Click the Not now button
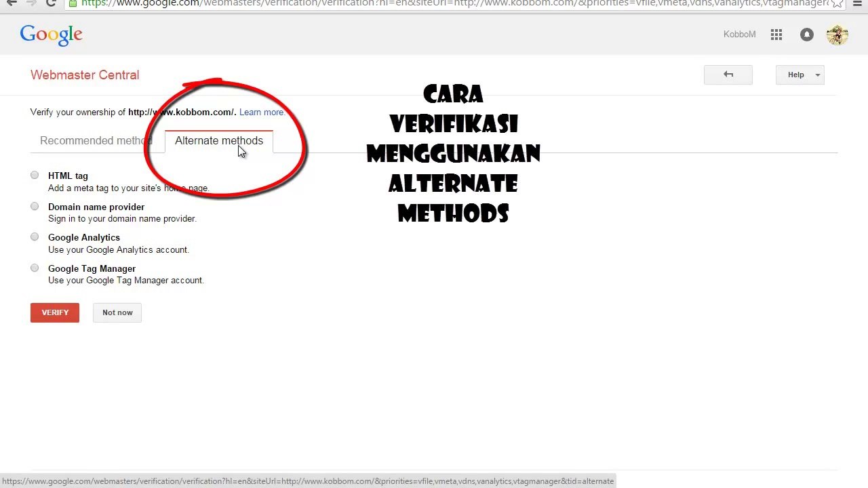This screenshot has width=868, height=488. click(x=117, y=312)
